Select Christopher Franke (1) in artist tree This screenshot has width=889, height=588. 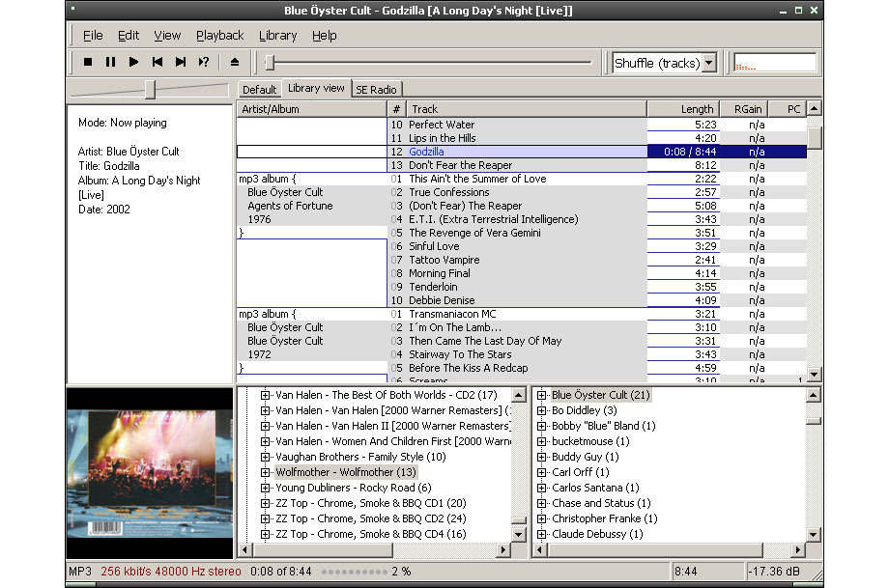click(604, 518)
